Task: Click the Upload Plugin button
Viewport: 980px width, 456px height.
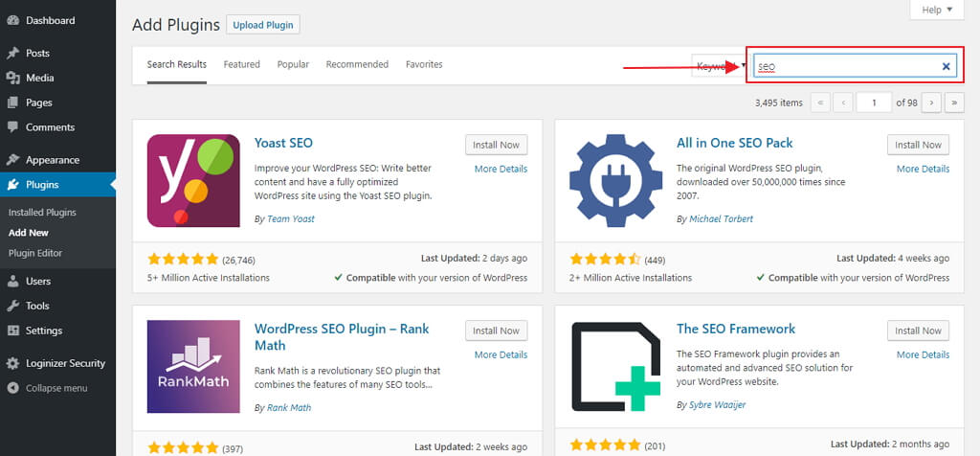Action: (x=263, y=25)
